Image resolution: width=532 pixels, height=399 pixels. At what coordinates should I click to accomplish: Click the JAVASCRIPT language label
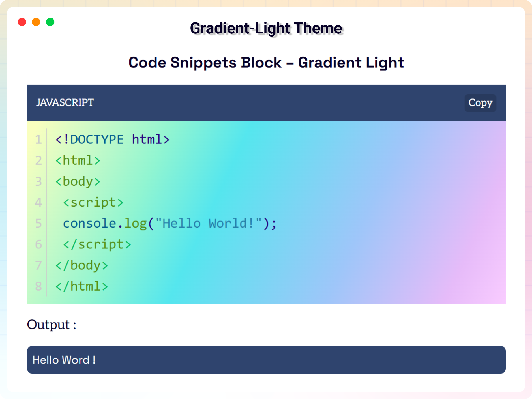(x=65, y=102)
